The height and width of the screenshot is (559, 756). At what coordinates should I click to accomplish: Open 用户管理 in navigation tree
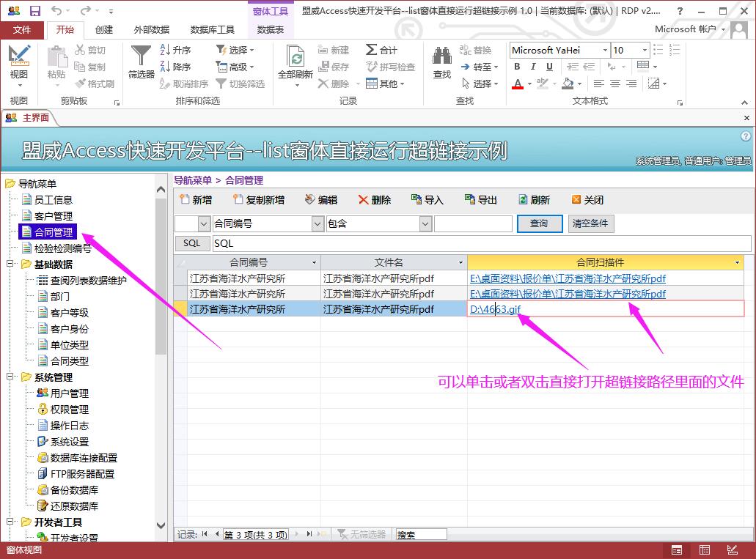click(70, 393)
